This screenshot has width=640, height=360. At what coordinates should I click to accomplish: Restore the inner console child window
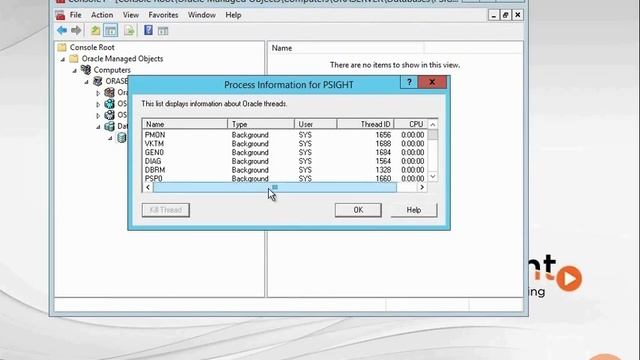point(505,15)
